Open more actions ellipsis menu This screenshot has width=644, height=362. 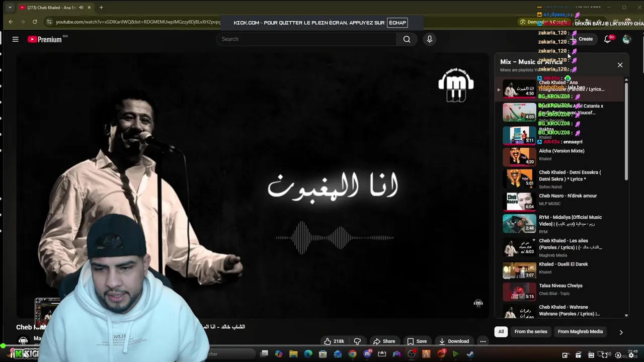tap(483, 341)
